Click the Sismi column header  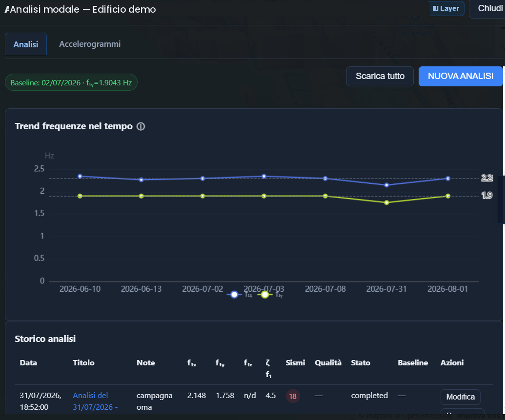(x=295, y=362)
